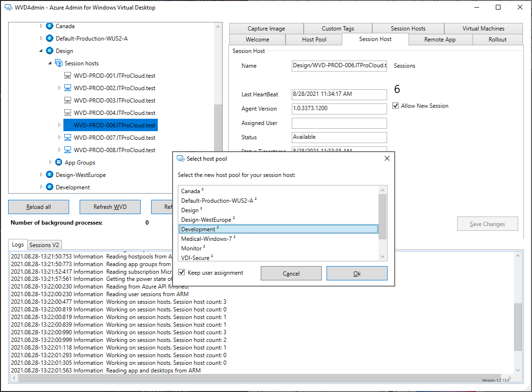Select the Logs tab
The height and width of the screenshot is (392, 532).
[18, 244]
